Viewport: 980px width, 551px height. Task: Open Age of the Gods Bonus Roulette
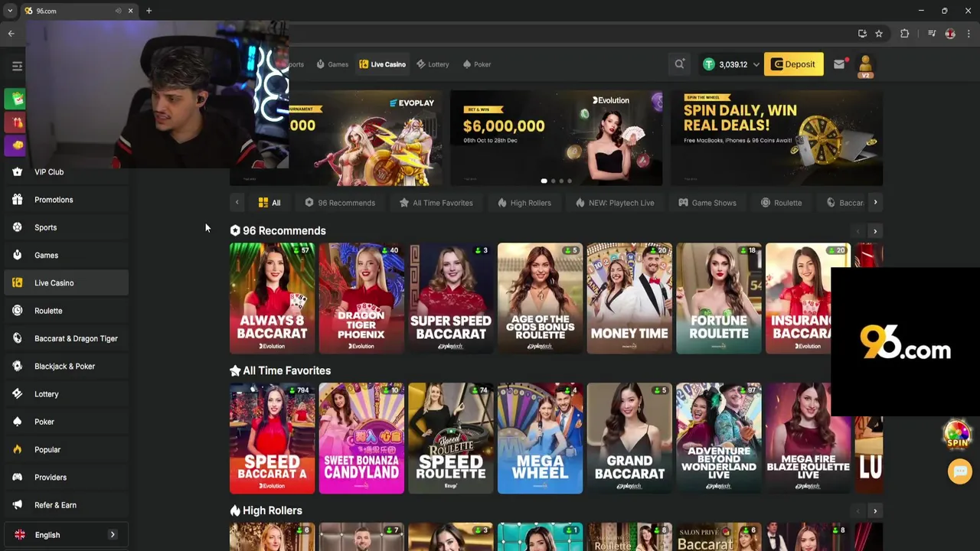coord(540,298)
